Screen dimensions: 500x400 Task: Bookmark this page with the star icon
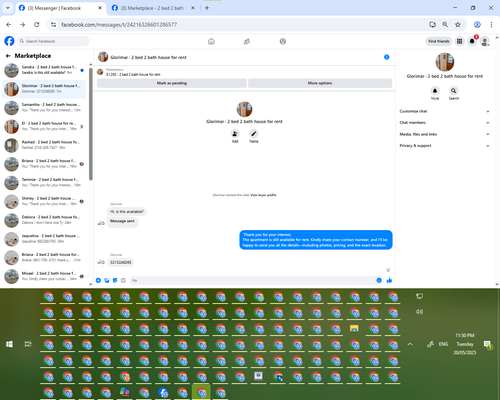click(x=458, y=25)
